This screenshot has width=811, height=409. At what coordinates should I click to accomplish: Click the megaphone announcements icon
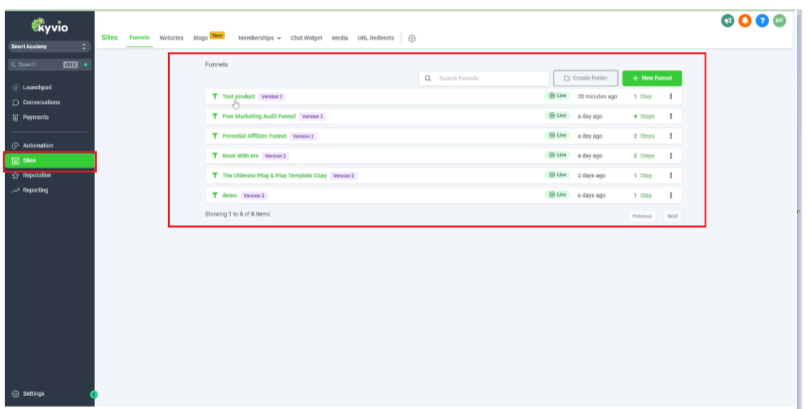click(x=727, y=22)
